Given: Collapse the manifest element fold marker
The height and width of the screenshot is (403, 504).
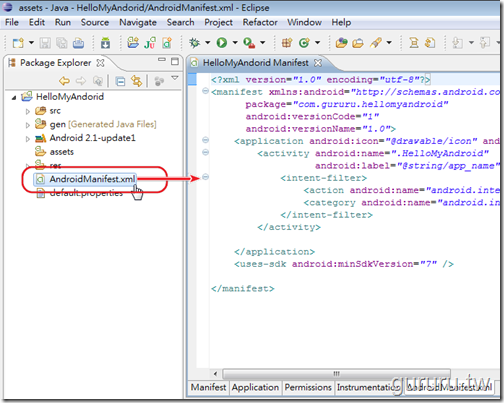Looking at the screenshot, I should (x=205, y=91).
